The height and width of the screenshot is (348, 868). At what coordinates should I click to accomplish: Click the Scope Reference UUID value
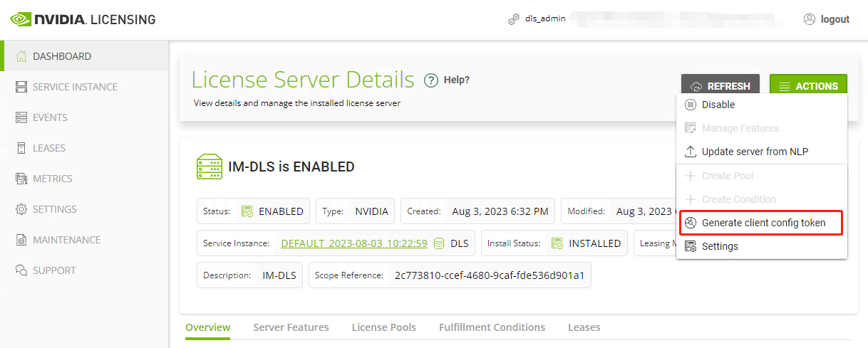point(490,275)
